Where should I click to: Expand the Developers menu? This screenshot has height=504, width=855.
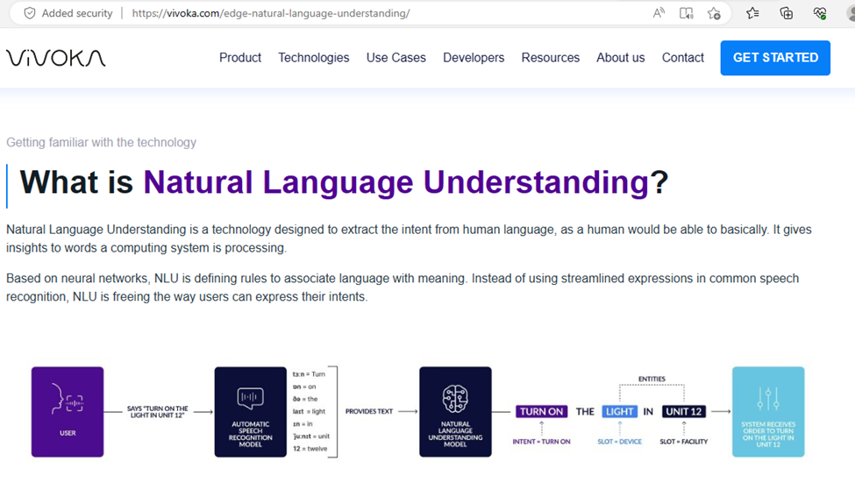[474, 58]
